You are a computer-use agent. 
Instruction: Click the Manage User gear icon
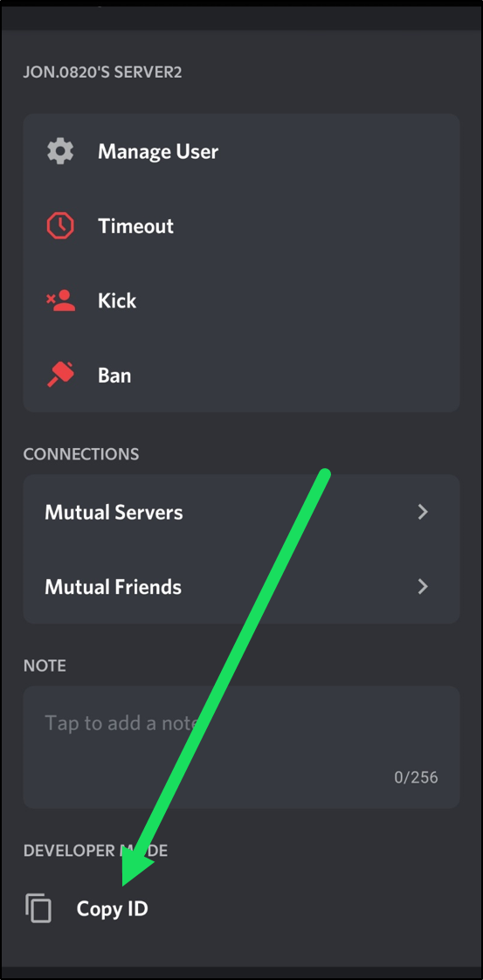[60, 151]
